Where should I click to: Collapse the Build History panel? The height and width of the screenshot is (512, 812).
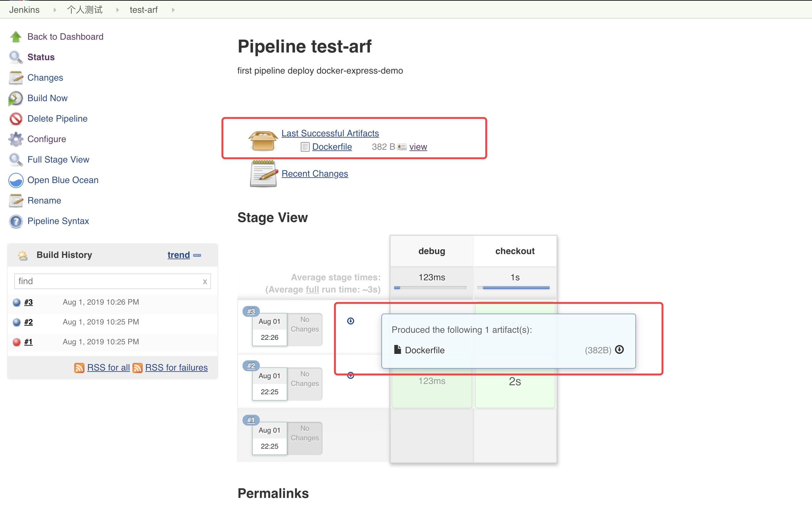tap(197, 255)
